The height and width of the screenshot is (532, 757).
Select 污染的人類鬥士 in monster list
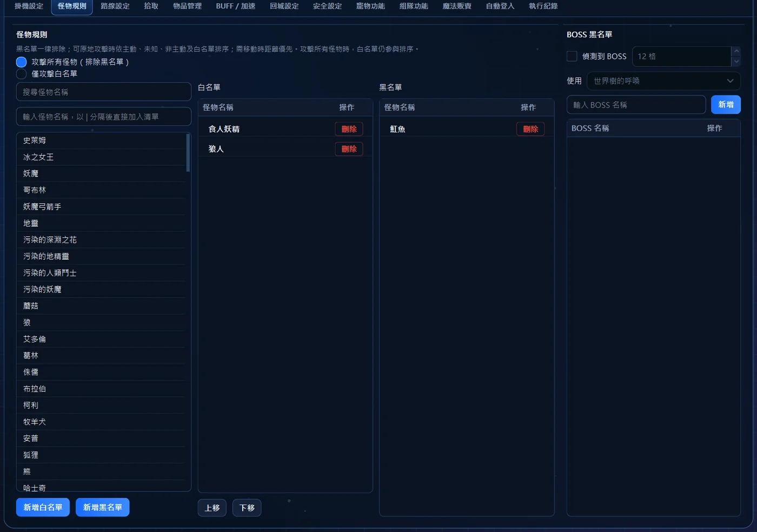pos(101,273)
